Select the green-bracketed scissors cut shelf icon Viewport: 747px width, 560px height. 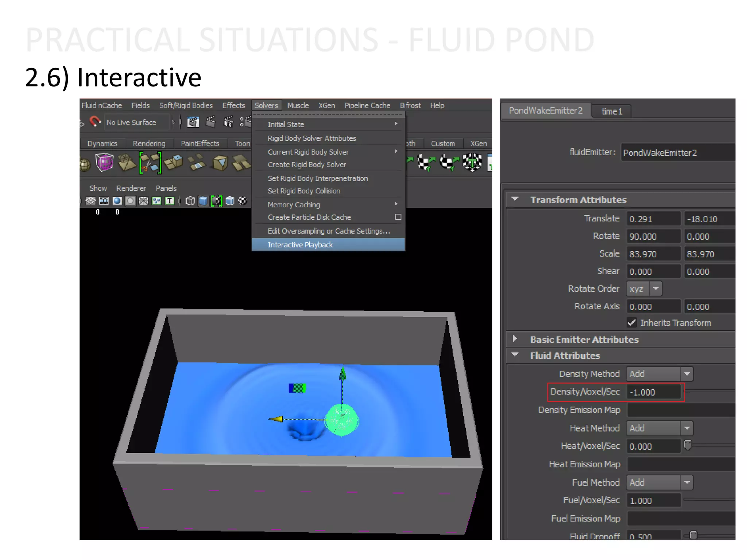tap(150, 163)
